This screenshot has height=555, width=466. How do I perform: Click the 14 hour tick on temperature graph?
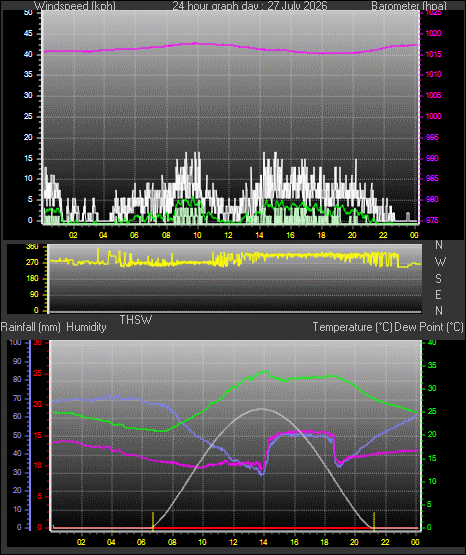coord(263,542)
